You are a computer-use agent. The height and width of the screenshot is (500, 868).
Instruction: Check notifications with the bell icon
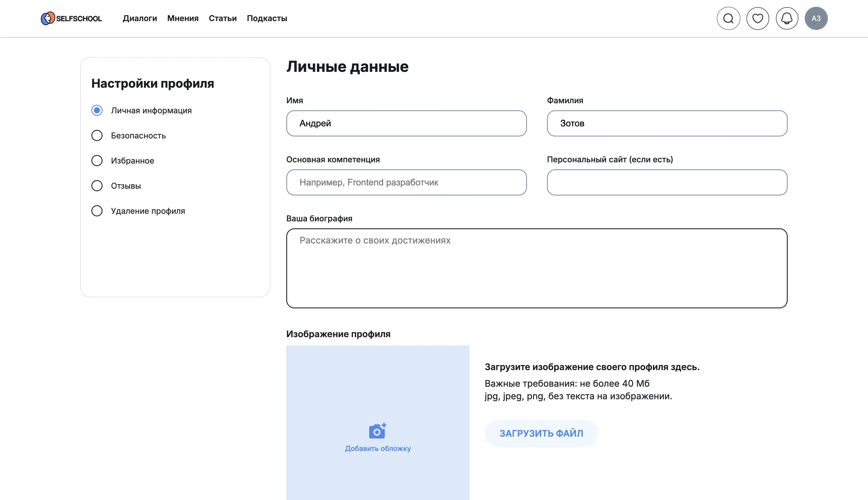[787, 18]
